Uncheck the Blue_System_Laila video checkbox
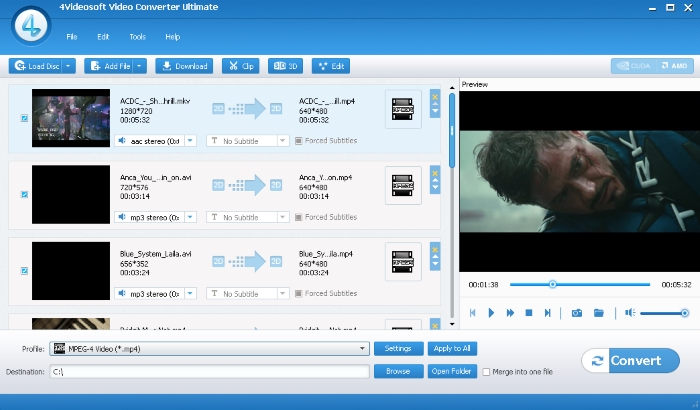 [x=24, y=271]
